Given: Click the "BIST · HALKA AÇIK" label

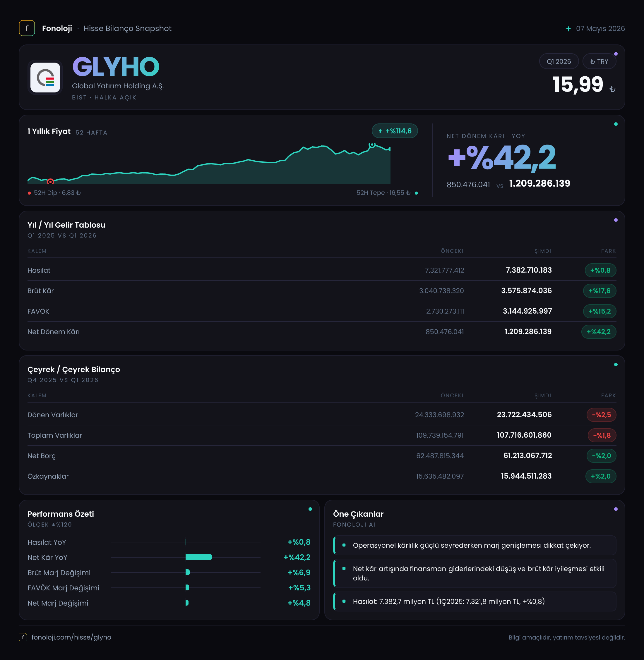Looking at the screenshot, I should click(x=104, y=97).
